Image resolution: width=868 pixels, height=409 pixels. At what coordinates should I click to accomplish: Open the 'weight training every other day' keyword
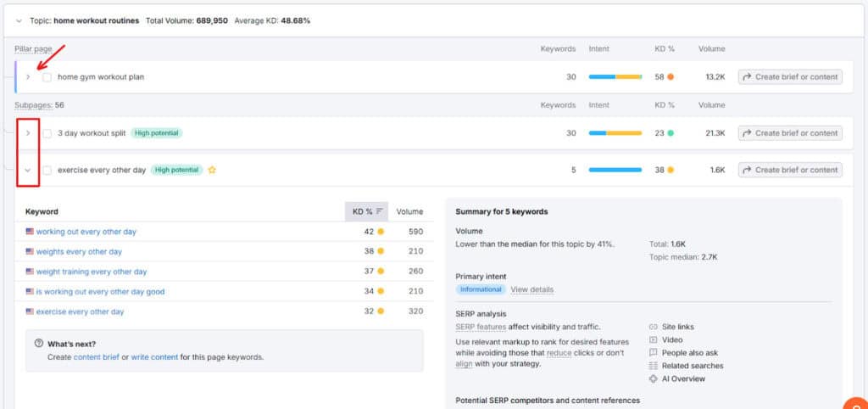[x=92, y=272]
